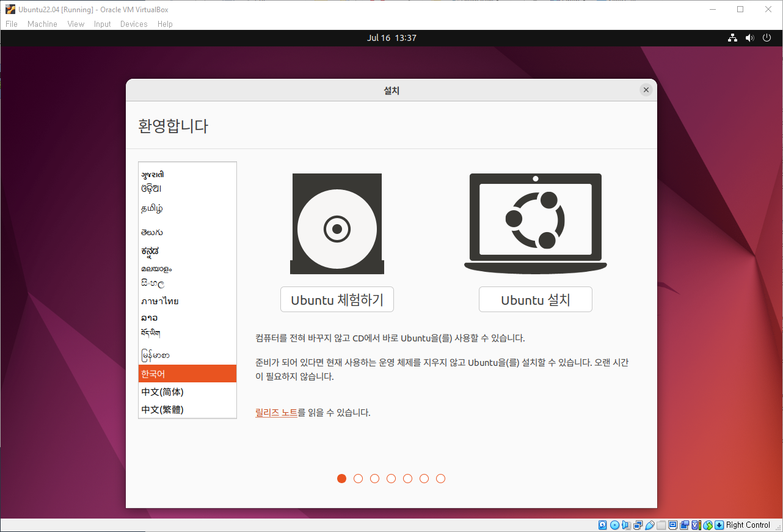The width and height of the screenshot is (783, 532).
Task: Open the Machine menu
Action: (x=42, y=24)
